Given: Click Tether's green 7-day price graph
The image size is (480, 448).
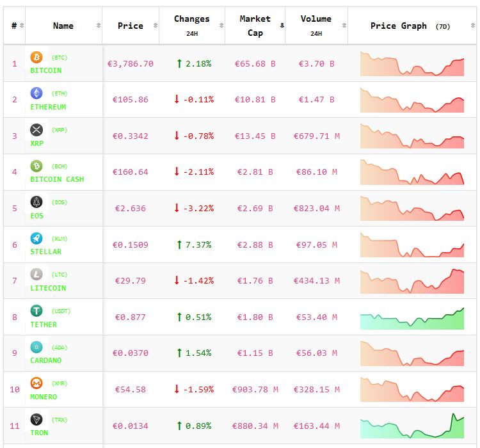Looking at the screenshot, I should (x=412, y=317).
